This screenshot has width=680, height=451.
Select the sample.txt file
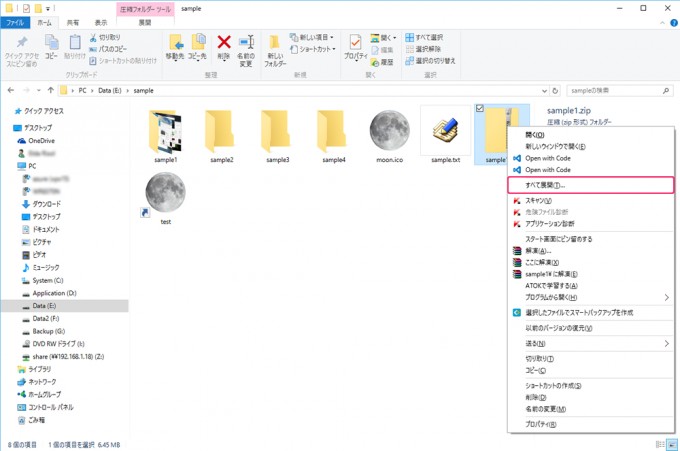click(x=445, y=135)
